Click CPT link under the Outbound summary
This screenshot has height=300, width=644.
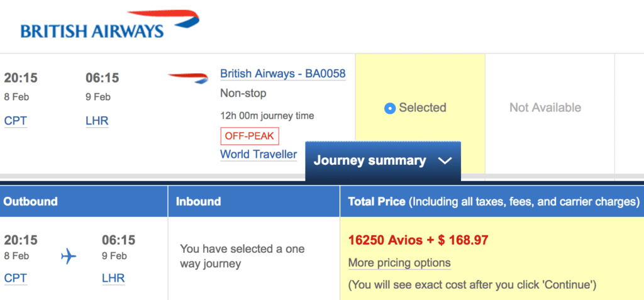click(x=16, y=278)
